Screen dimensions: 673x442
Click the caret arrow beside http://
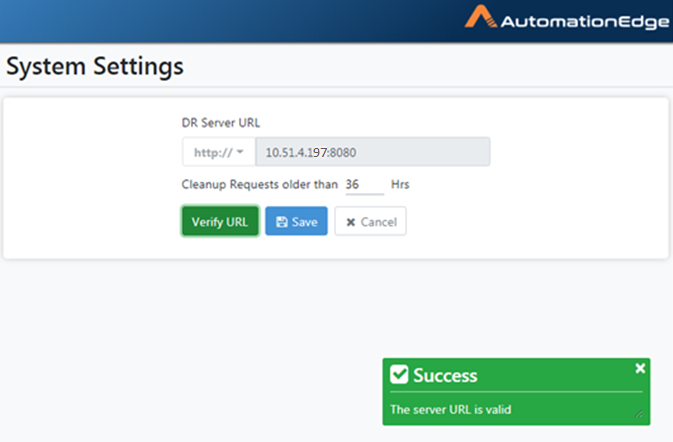tap(240, 152)
